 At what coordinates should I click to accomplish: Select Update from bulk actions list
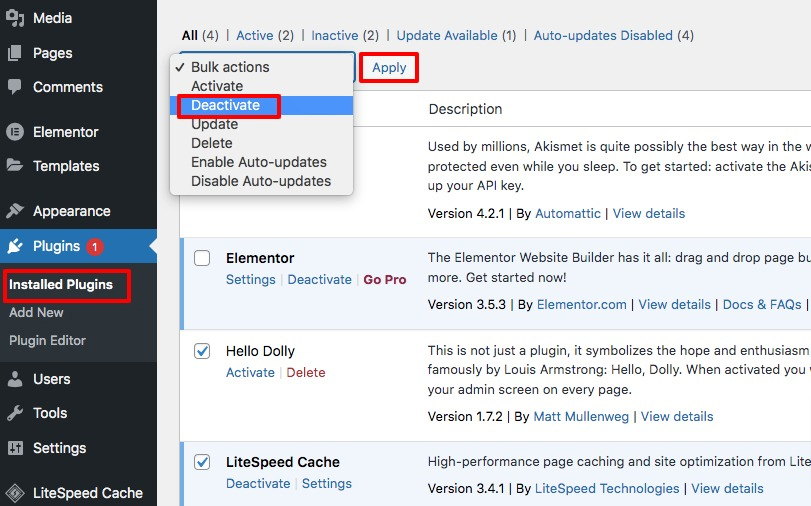(262, 124)
